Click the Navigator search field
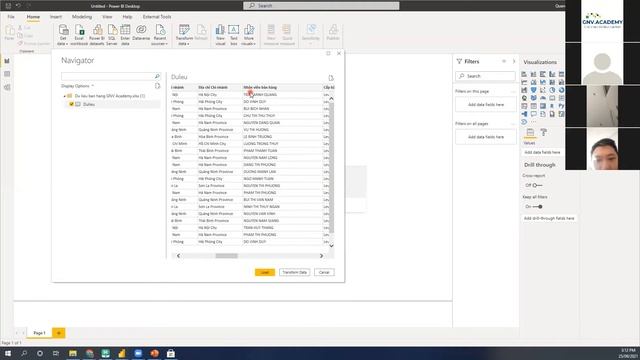The width and height of the screenshot is (640, 360). [x=107, y=76]
